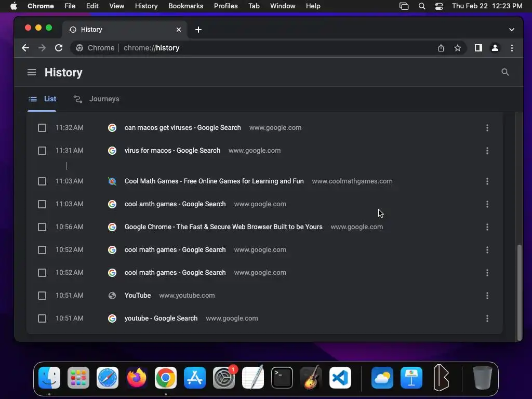Click the screen mirroring menu bar icon
This screenshot has width=532, height=399.
[x=404, y=6]
